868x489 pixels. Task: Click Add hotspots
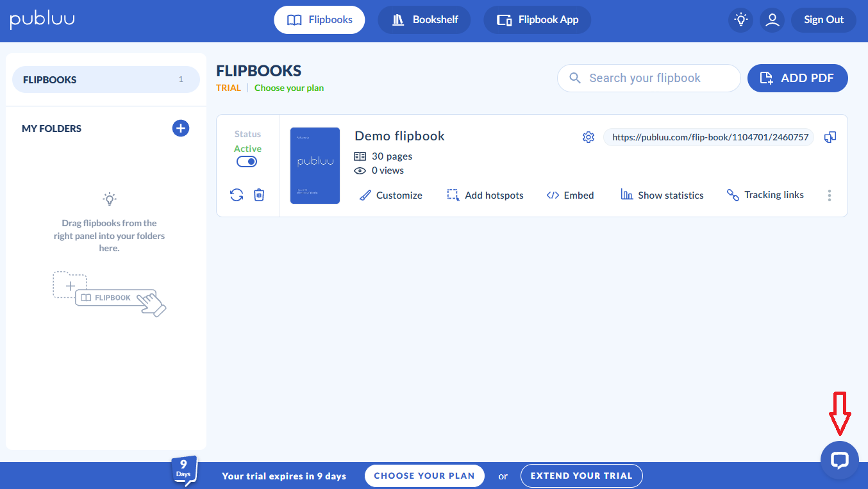tap(485, 195)
